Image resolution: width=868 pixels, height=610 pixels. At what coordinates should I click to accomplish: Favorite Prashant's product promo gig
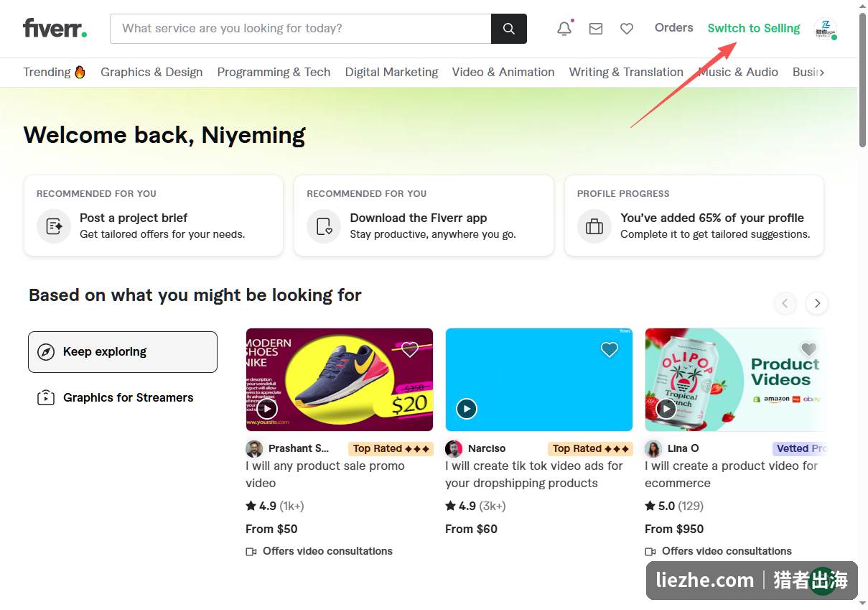coord(410,350)
